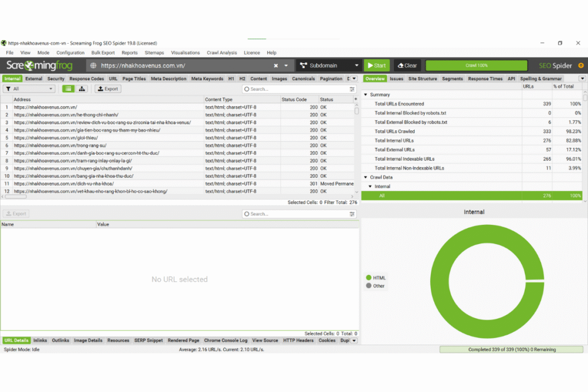This screenshot has width=588, height=392.
Task: Open lower panel search settings icon
Action: [x=352, y=214]
